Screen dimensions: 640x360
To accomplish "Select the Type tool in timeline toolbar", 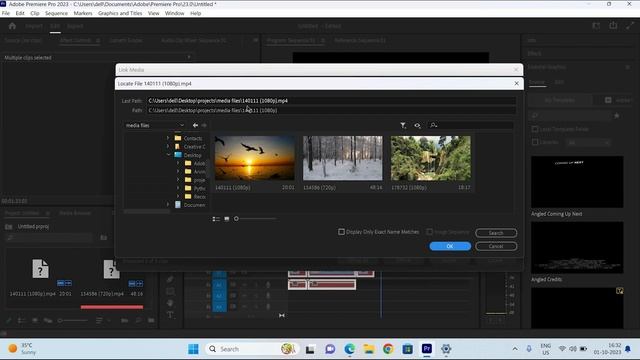I will (170, 315).
